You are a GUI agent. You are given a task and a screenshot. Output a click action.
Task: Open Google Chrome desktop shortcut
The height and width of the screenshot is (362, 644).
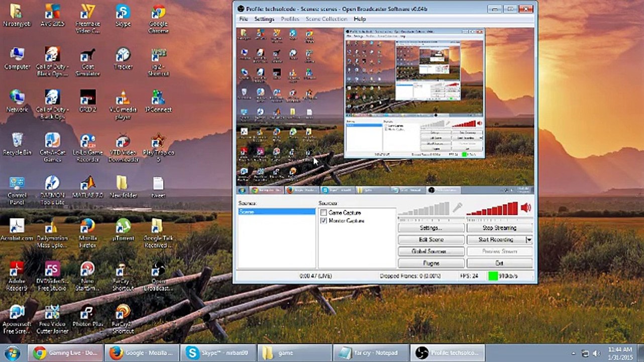coord(158,19)
